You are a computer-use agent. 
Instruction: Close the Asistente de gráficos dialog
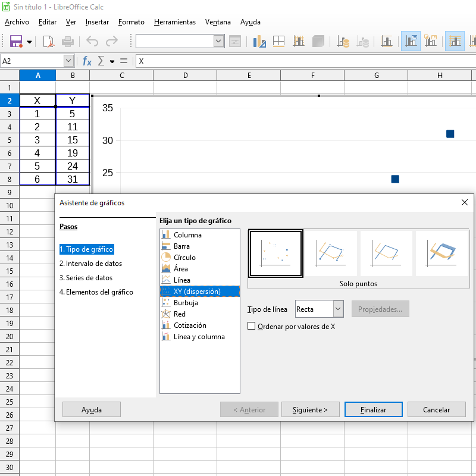465,202
